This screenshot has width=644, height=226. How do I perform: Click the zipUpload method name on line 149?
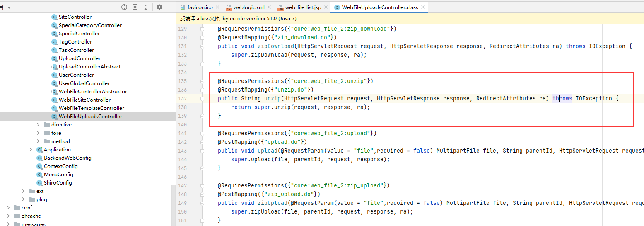click(273, 203)
